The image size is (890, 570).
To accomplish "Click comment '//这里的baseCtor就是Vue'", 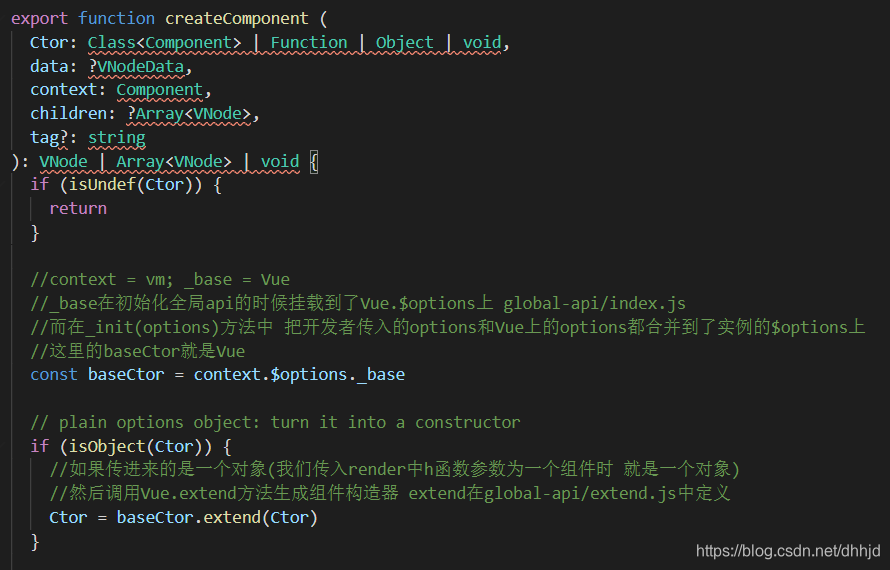I will coord(137,351).
